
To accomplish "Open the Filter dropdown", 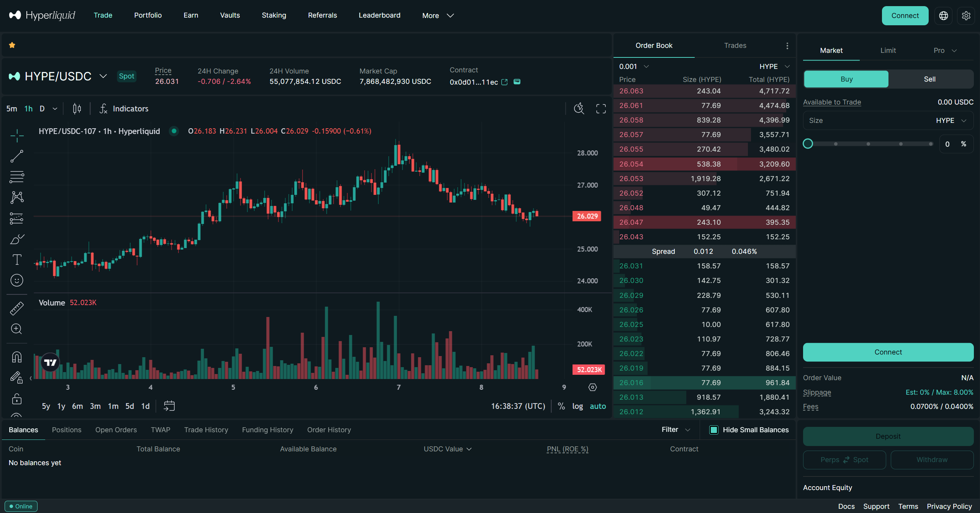I will [676, 430].
